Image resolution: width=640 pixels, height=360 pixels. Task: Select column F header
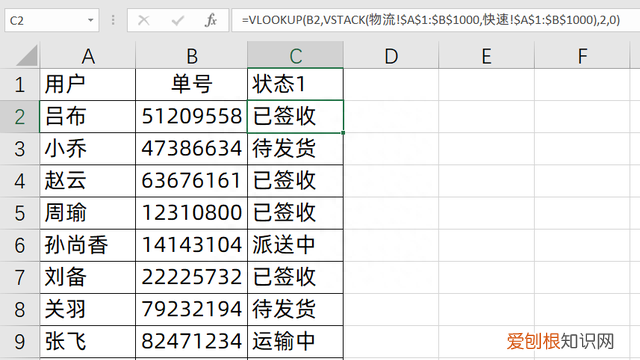pyautogui.click(x=582, y=55)
